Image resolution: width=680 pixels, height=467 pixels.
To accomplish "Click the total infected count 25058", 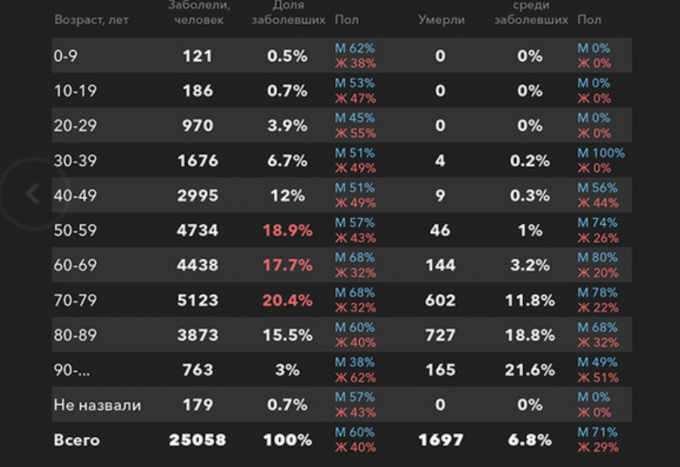I will point(197,439).
